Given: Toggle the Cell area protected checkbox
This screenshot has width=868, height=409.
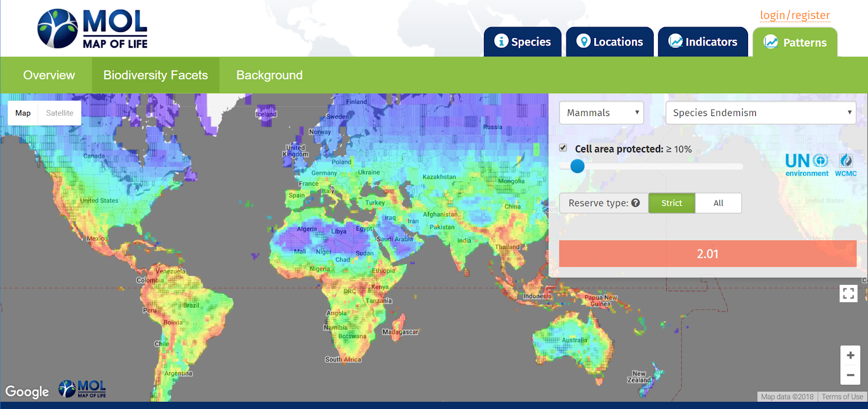Looking at the screenshot, I should click(563, 148).
